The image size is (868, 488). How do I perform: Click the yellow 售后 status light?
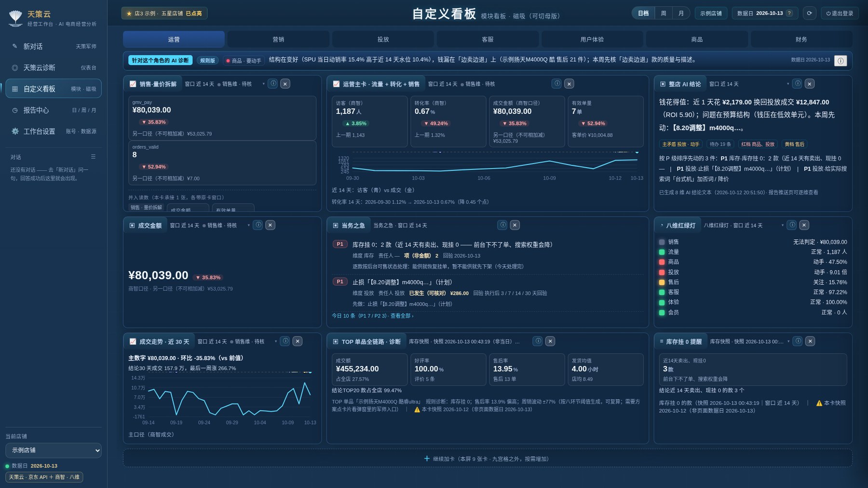[x=662, y=282]
